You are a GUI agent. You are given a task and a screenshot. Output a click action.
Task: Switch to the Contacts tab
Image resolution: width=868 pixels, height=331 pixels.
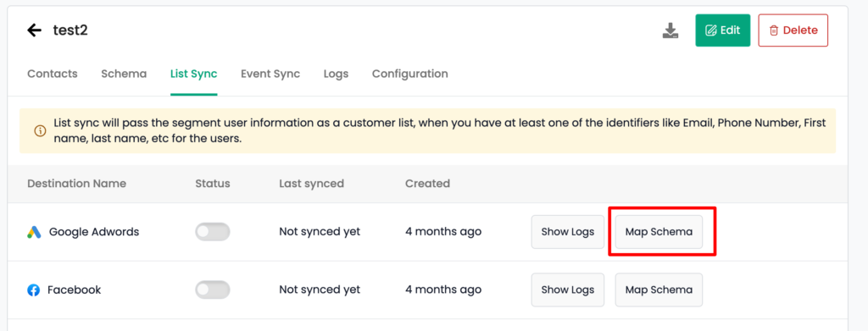(53, 74)
